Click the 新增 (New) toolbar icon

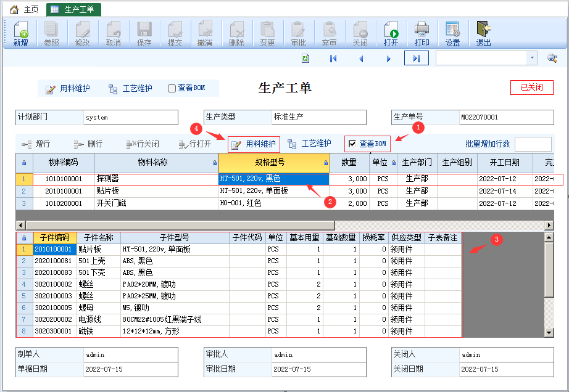20,34
